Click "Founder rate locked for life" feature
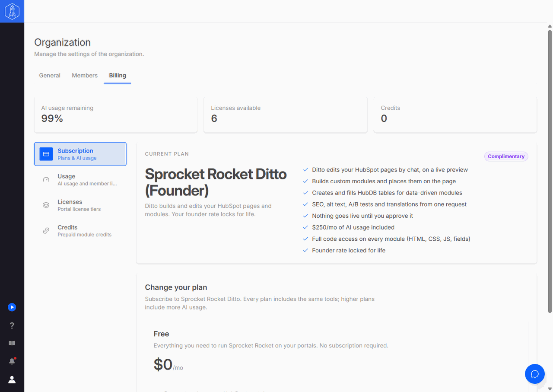The width and height of the screenshot is (553, 392). point(349,250)
